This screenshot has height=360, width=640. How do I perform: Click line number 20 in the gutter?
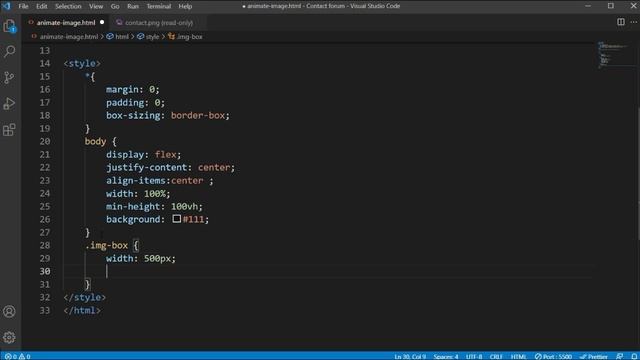point(45,141)
